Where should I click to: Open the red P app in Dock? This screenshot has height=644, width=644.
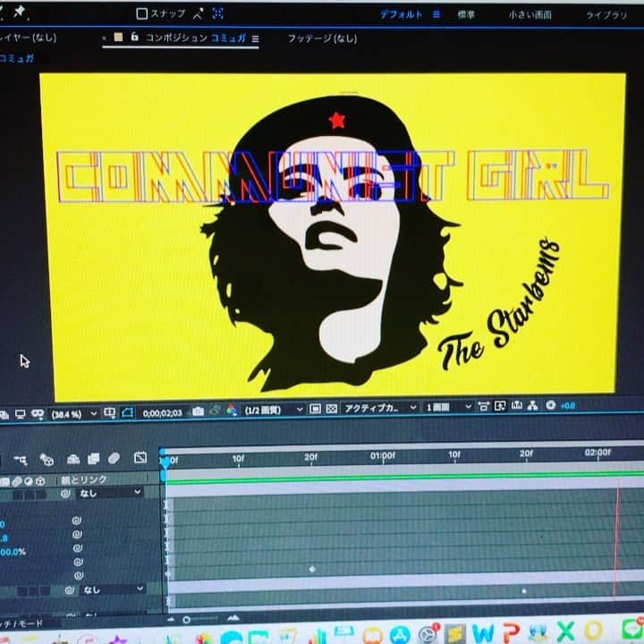click(x=511, y=632)
